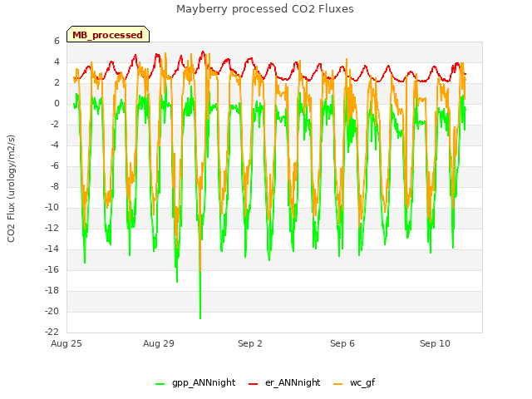
Task: Click the y-axis tick label -10
Action: [52, 207]
